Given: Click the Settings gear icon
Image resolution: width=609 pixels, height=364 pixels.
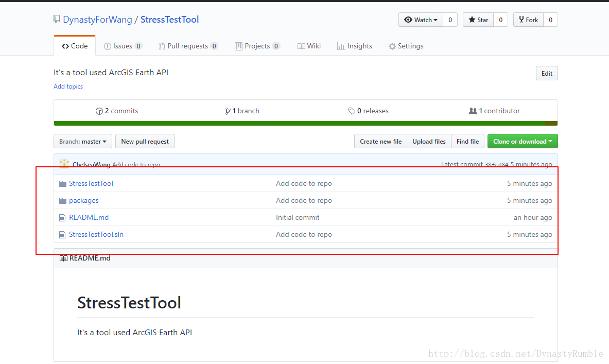Looking at the screenshot, I should pos(392,46).
